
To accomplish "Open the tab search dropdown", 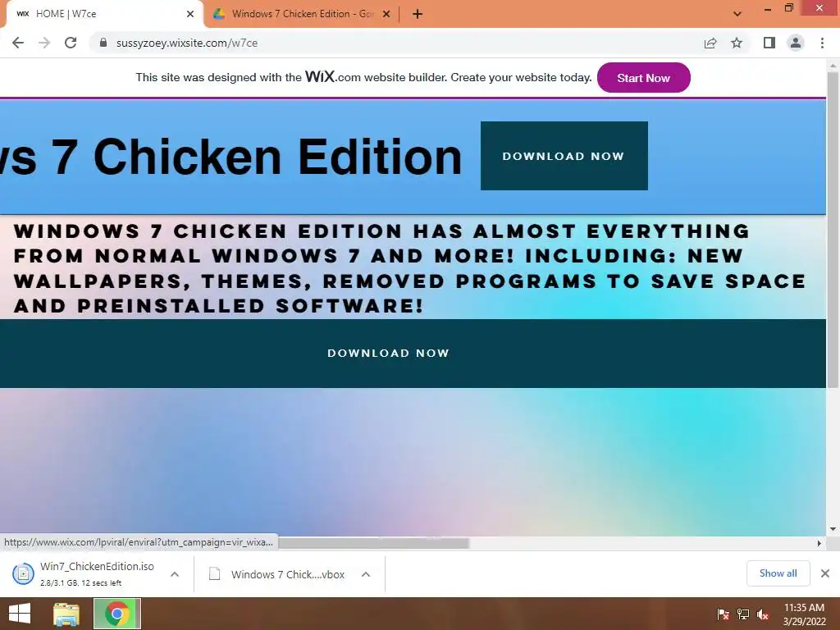I will click(x=737, y=14).
